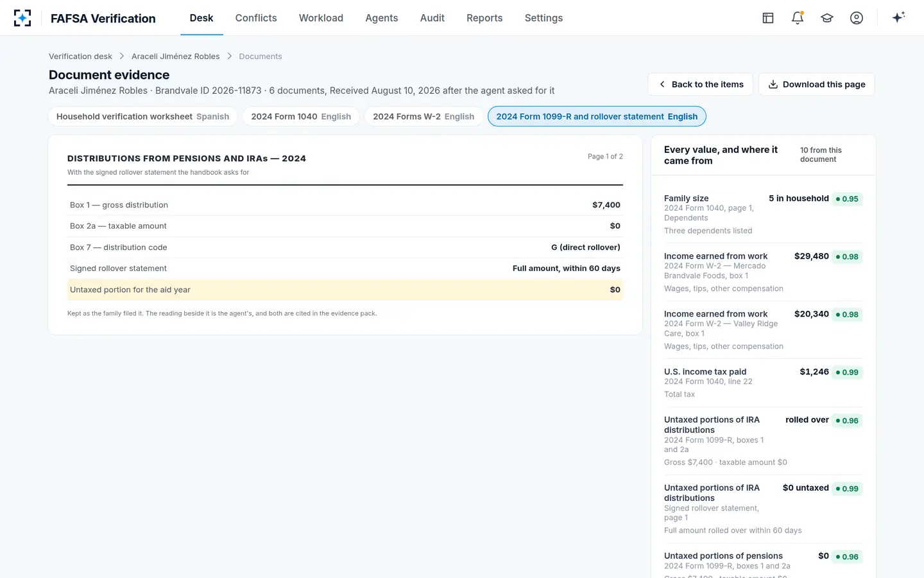The height and width of the screenshot is (578, 924).
Task: Click the sparkle assistant icon
Action: pyautogui.click(x=898, y=18)
